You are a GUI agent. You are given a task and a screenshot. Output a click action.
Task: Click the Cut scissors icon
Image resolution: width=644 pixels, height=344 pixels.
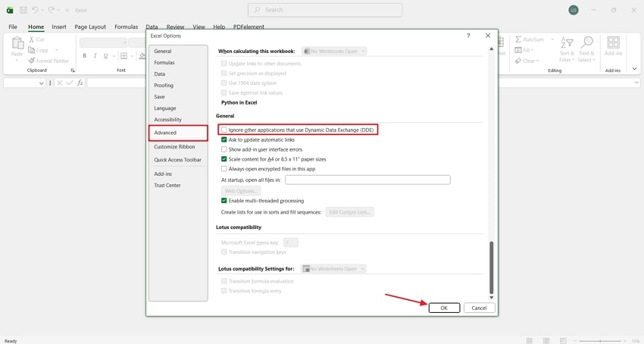click(31, 39)
